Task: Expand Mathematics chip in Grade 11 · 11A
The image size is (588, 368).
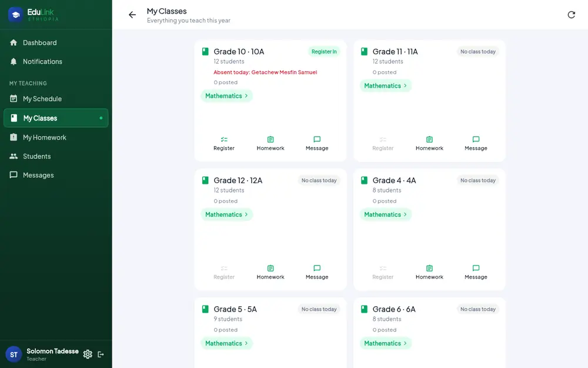Action: pos(386,85)
